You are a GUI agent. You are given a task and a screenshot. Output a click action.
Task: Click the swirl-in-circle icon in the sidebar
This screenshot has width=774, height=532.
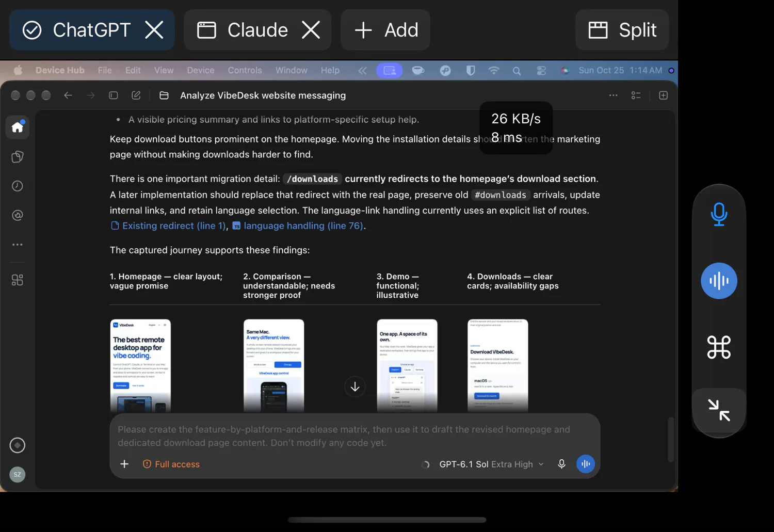(x=18, y=215)
